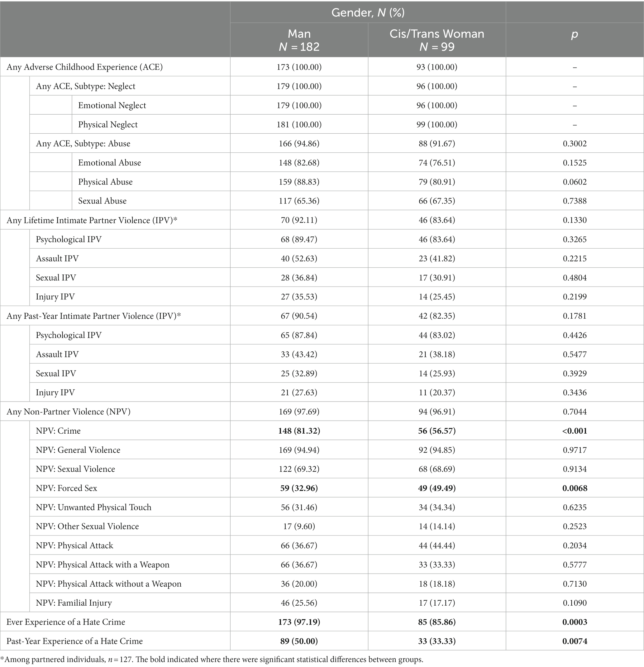Click the 'NPV: Familial Injury' label

pos(74,603)
